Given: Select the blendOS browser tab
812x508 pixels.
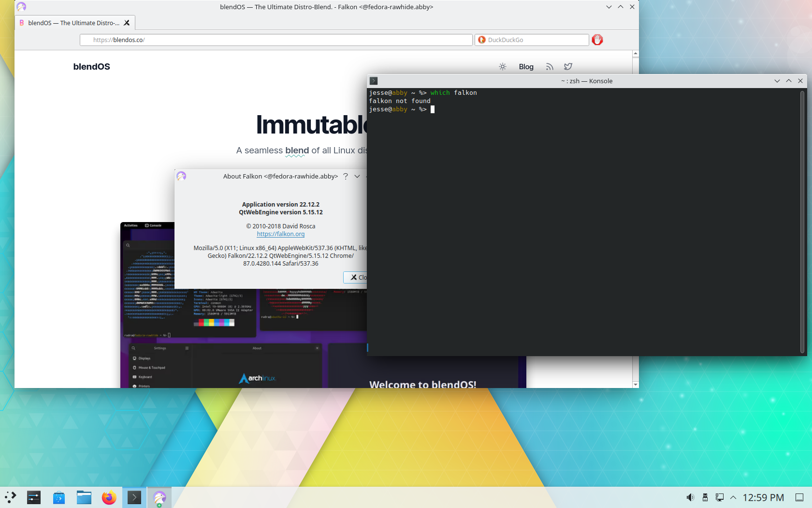Looking at the screenshot, I should tap(74, 23).
